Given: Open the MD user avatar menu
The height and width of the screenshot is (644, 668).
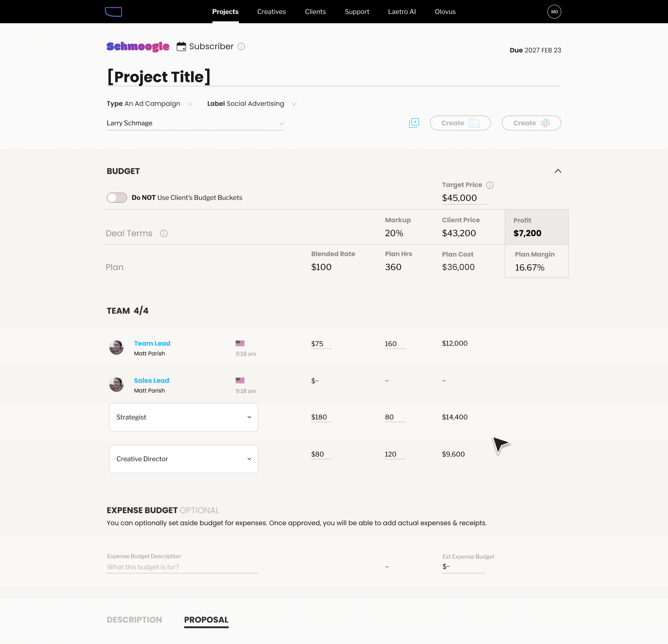Looking at the screenshot, I should 554,11.
